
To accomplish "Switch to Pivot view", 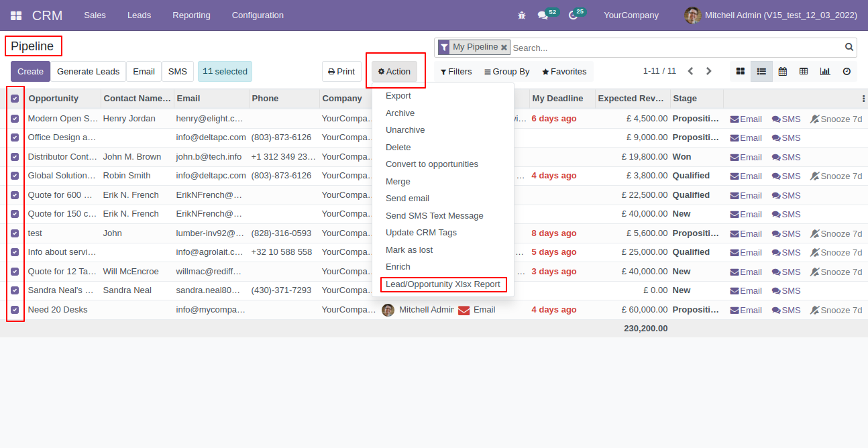I will click(804, 71).
